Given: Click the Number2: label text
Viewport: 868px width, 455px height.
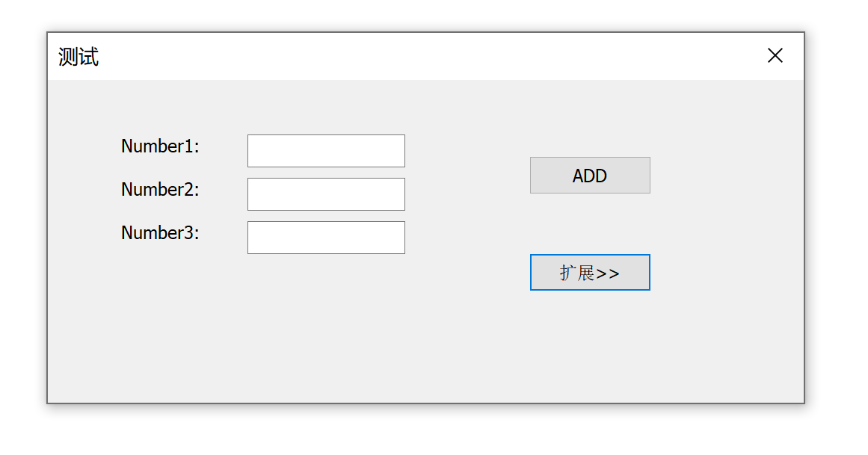Looking at the screenshot, I should click(x=160, y=190).
